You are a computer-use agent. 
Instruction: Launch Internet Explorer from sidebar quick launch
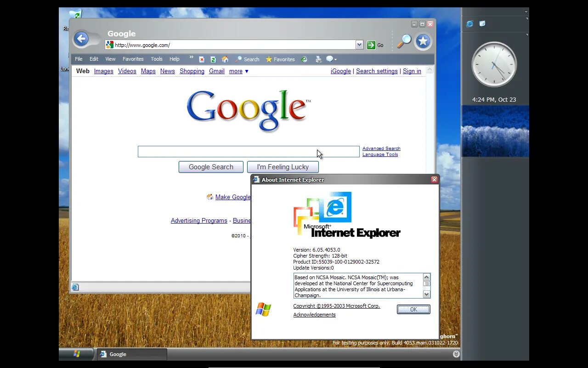tap(469, 24)
